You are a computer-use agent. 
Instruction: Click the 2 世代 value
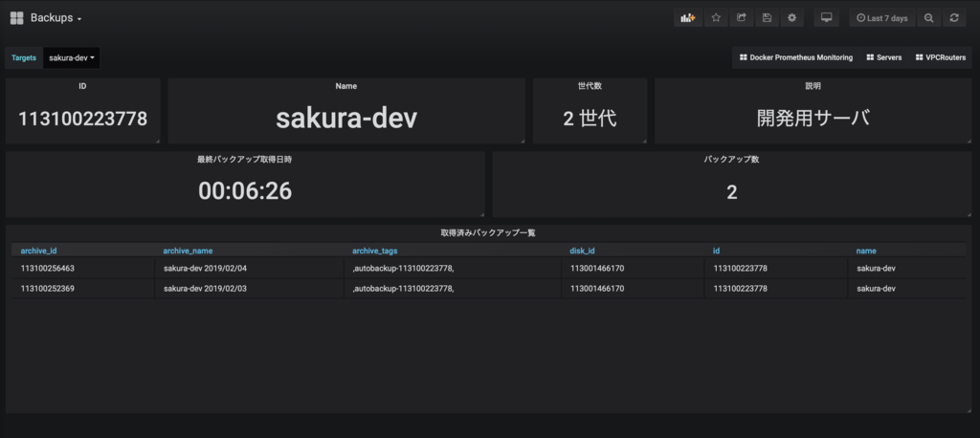(x=590, y=118)
